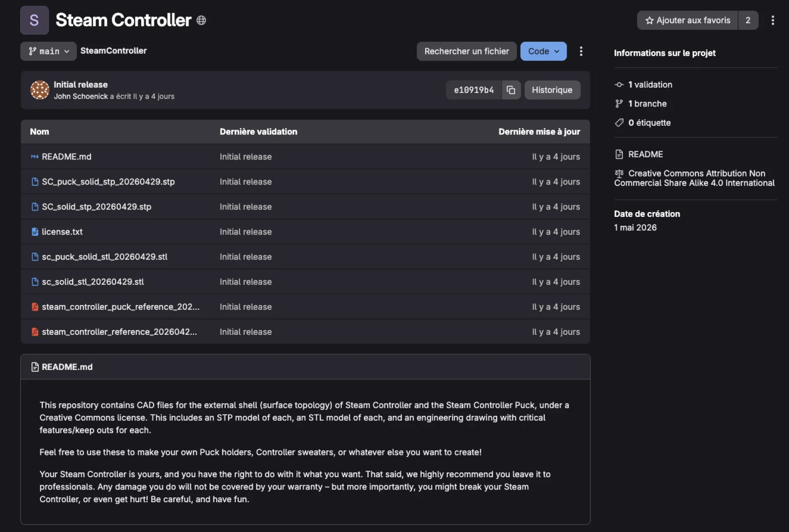Click icon of SC_puck_solid_stp_20260429.stp

35,181
